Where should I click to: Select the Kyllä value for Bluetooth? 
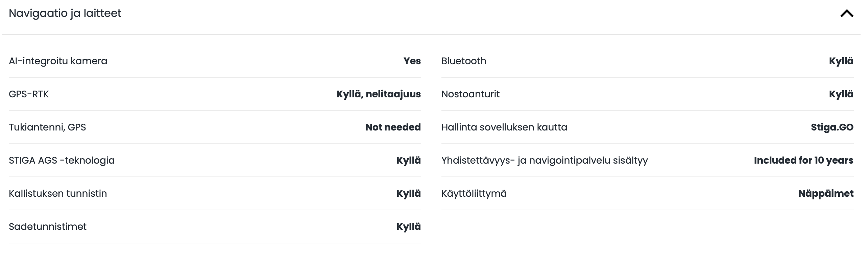tap(841, 61)
